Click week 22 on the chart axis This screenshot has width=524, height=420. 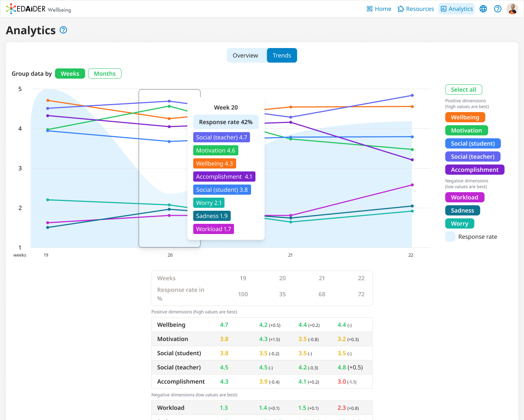411,255
